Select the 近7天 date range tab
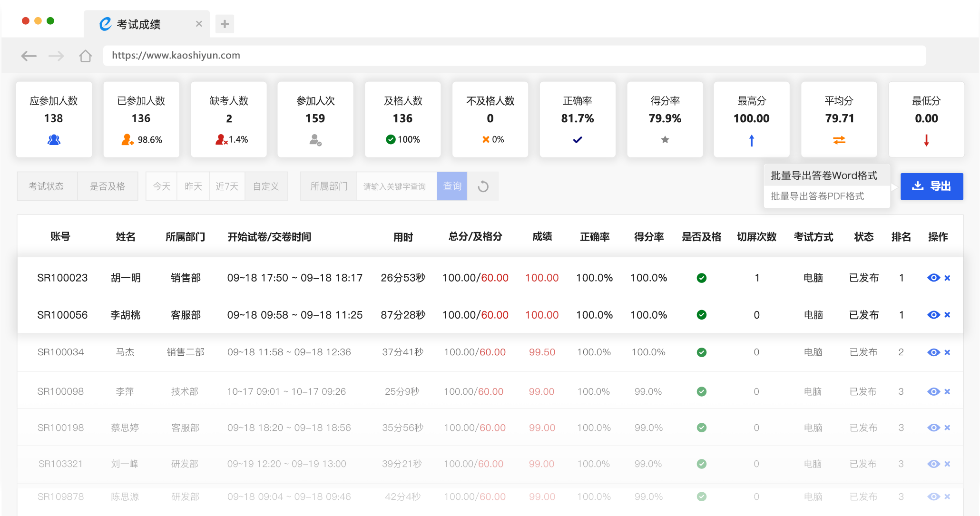 (227, 186)
